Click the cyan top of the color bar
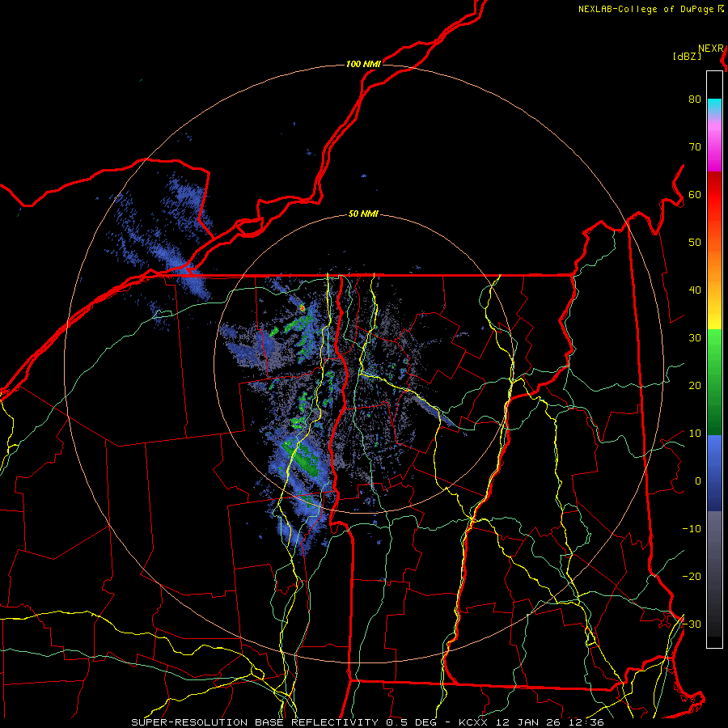The height and width of the screenshot is (728, 728). pos(714,106)
